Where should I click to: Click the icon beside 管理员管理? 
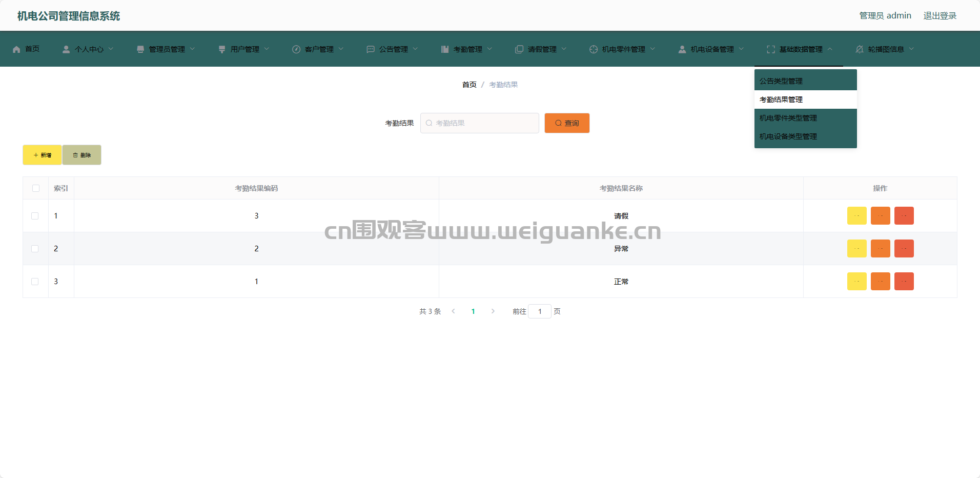140,49
